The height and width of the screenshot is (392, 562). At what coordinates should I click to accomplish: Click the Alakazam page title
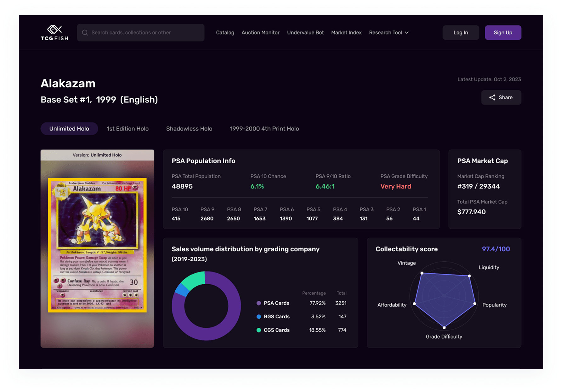68,83
